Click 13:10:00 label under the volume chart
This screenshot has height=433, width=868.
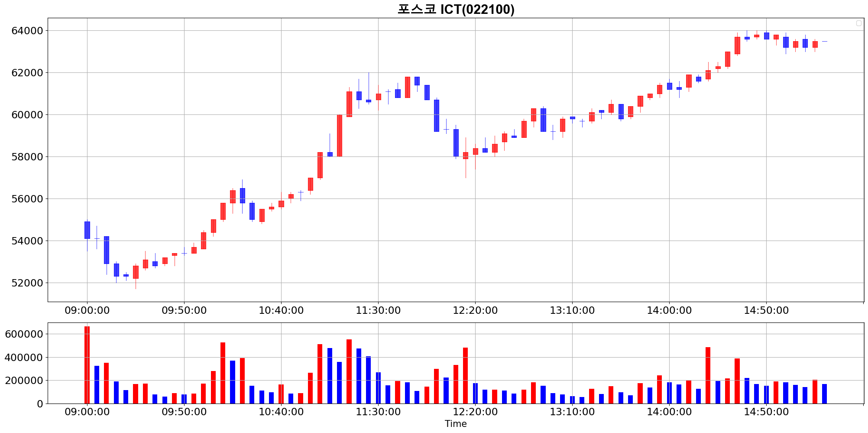tap(572, 412)
